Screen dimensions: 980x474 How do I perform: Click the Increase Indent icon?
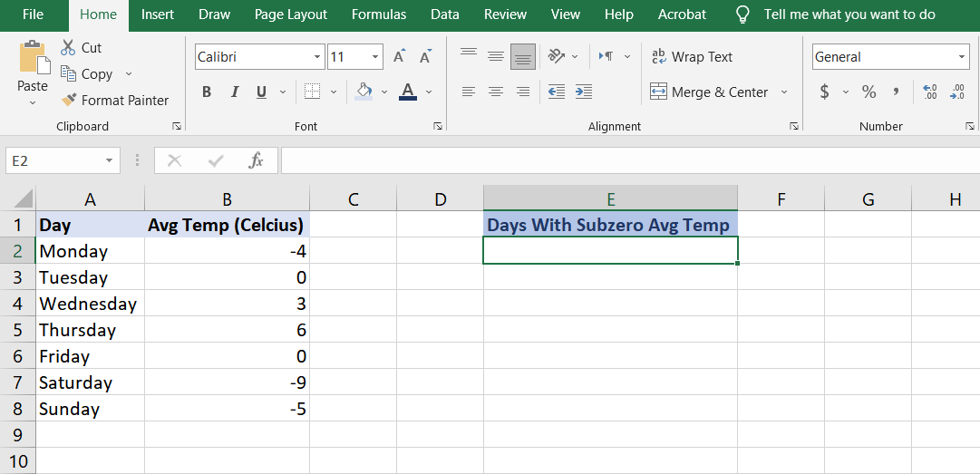584,92
